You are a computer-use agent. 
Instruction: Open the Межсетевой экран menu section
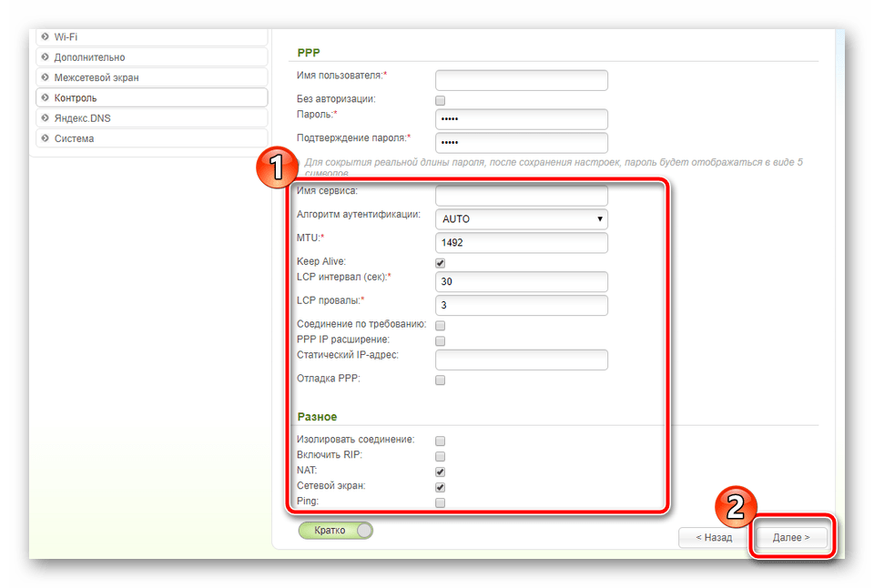coord(152,77)
